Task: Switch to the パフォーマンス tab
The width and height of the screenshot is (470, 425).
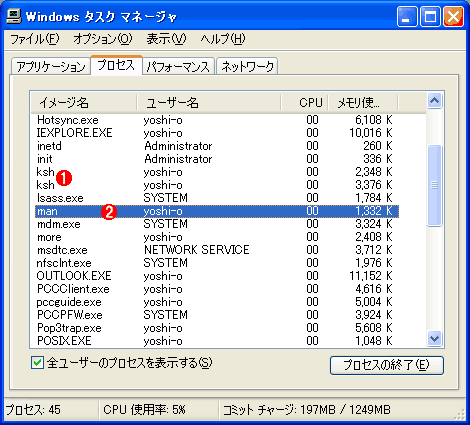Action: click(x=178, y=66)
